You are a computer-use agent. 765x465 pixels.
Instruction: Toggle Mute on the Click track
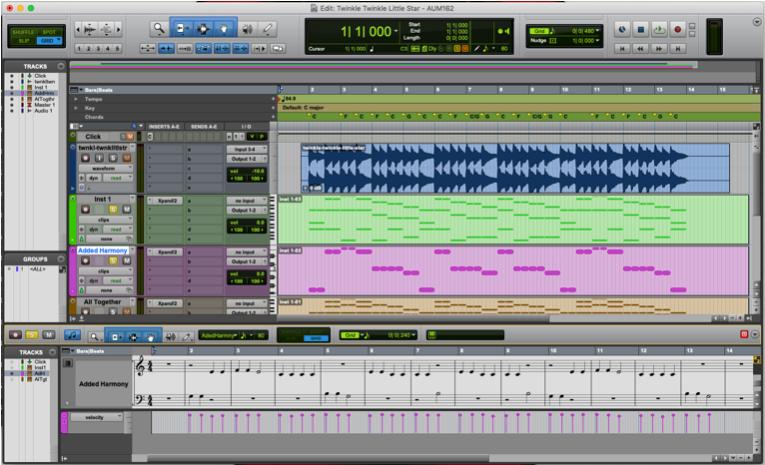coord(130,137)
